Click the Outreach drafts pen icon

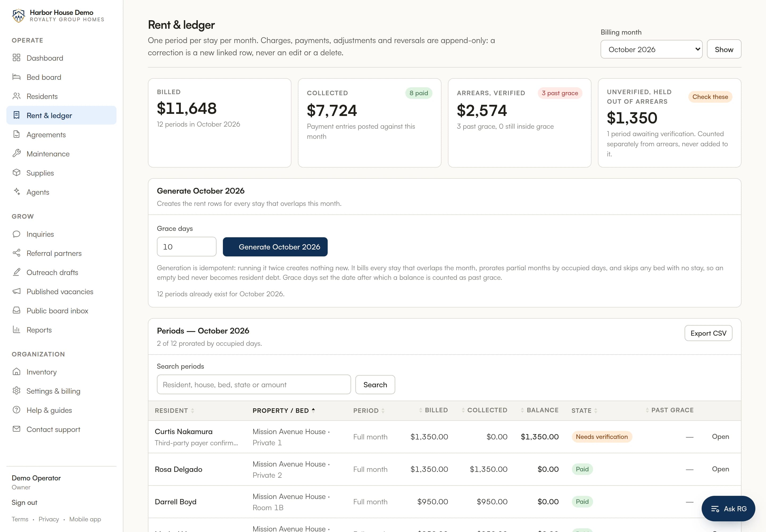pos(16,272)
